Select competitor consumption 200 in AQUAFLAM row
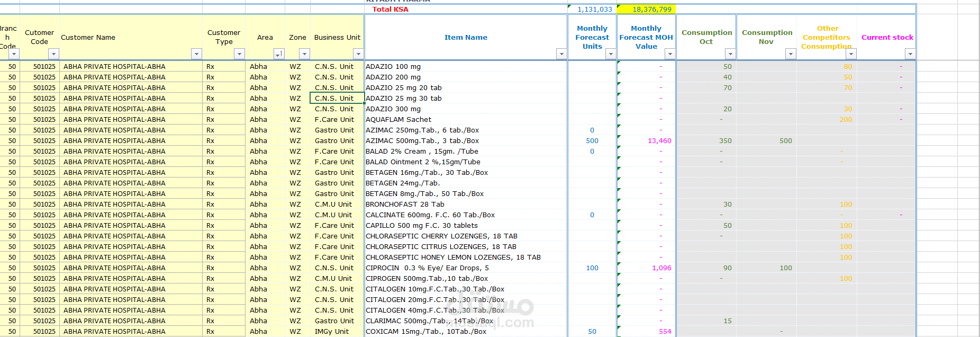The width and height of the screenshot is (980, 337). pos(827,120)
